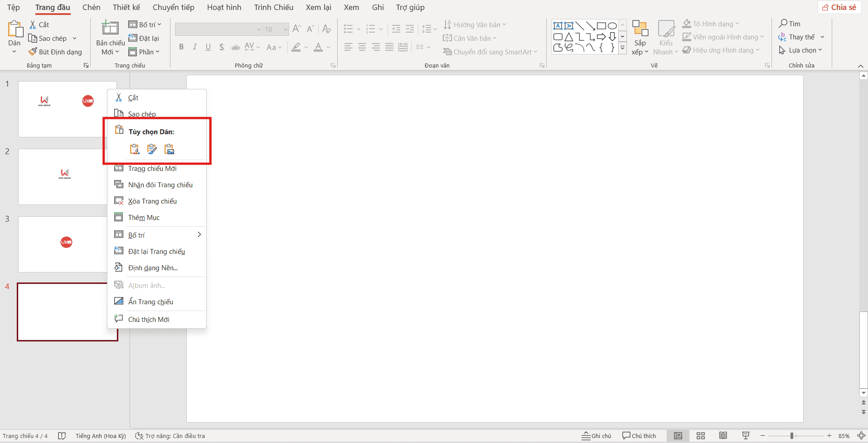
Task: Toggle Italic formatting
Action: click(195, 47)
